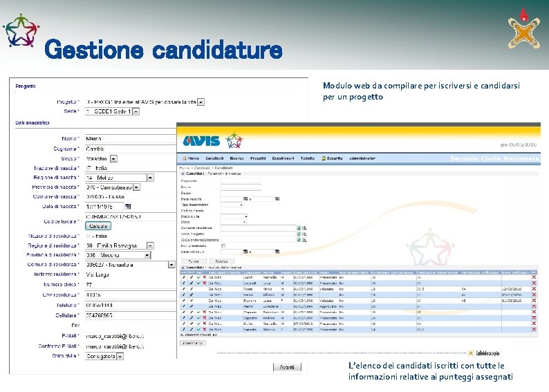Click the Pulisci button

194,261
